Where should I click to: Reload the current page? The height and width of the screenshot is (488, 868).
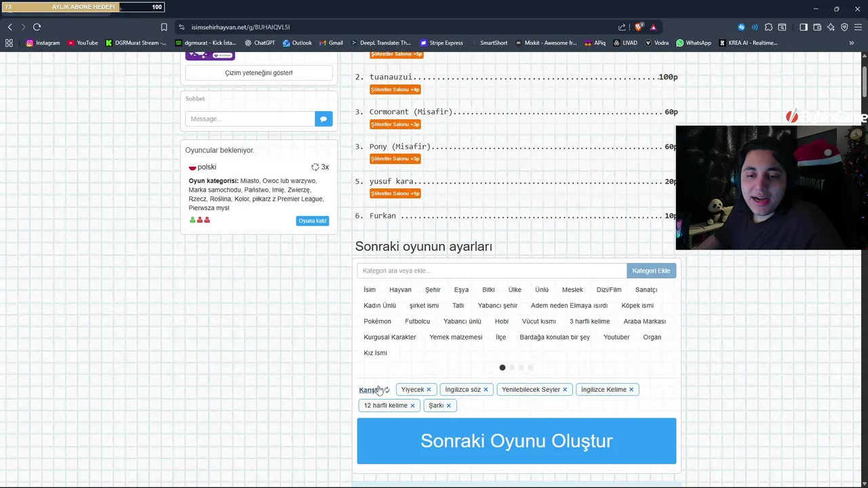pos(37,27)
